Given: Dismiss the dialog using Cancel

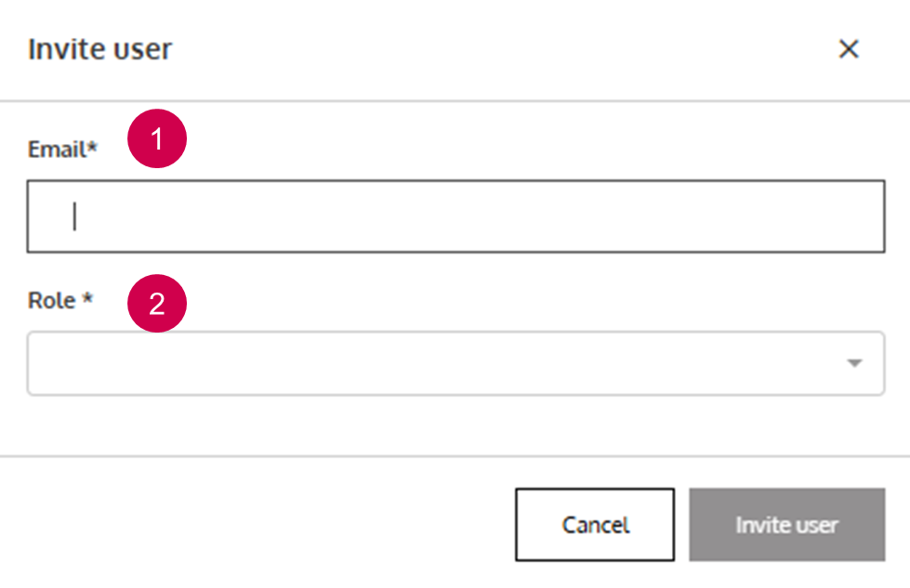Looking at the screenshot, I should coord(595,525).
